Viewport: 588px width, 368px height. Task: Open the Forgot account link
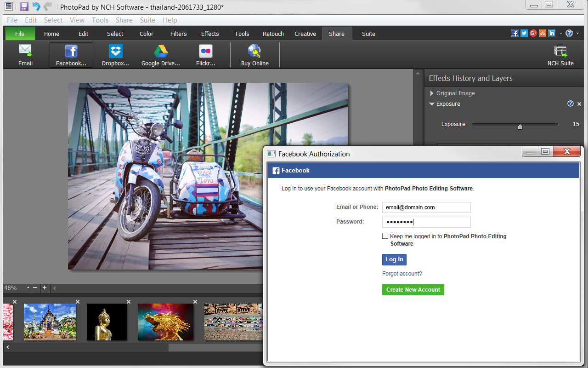pos(402,273)
